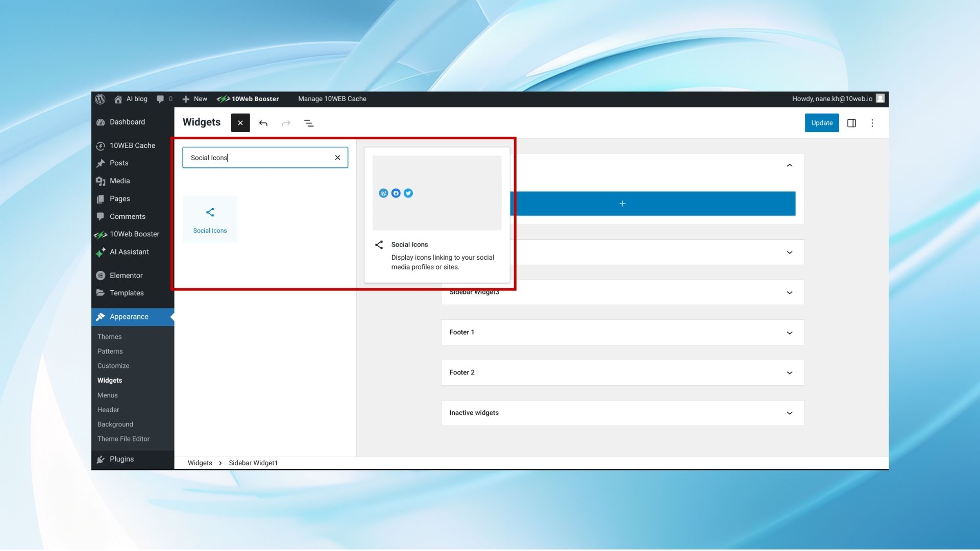Expand the Inactive widgets section
Viewport: 980px width, 551px height.
tap(623, 413)
